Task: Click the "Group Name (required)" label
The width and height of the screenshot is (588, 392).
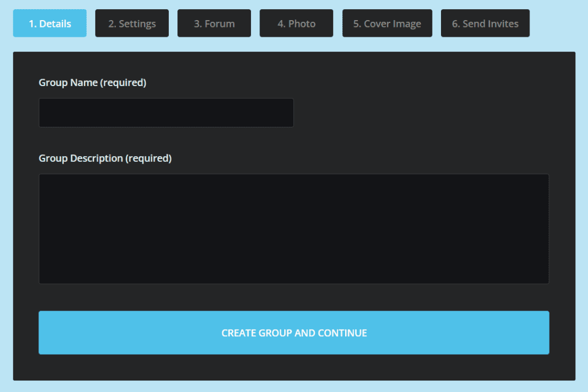Action: [x=92, y=83]
